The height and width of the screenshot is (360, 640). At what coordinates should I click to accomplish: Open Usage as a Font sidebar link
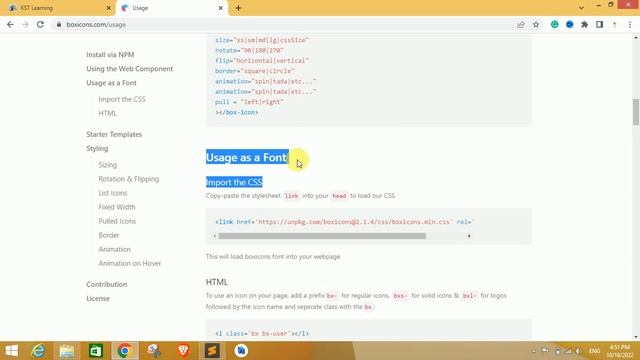pyautogui.click(x=111, y=83)
